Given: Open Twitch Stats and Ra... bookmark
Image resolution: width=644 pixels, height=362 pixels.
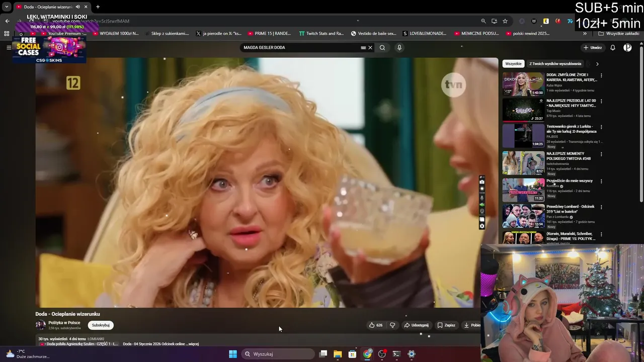Looking at the screenshot, I should 321,34.
